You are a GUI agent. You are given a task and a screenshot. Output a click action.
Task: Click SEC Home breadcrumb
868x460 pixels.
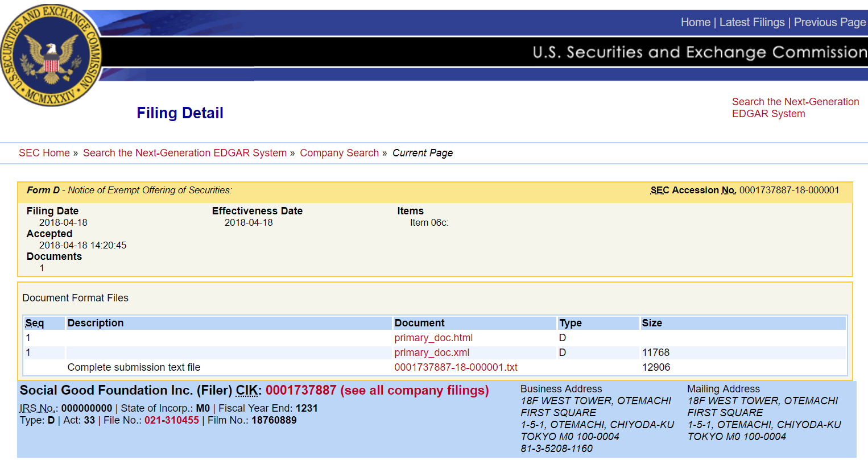click(44, 153)
